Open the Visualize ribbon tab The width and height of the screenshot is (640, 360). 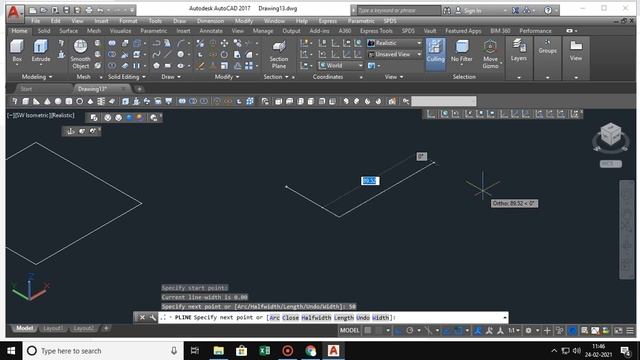coord(120,31)
